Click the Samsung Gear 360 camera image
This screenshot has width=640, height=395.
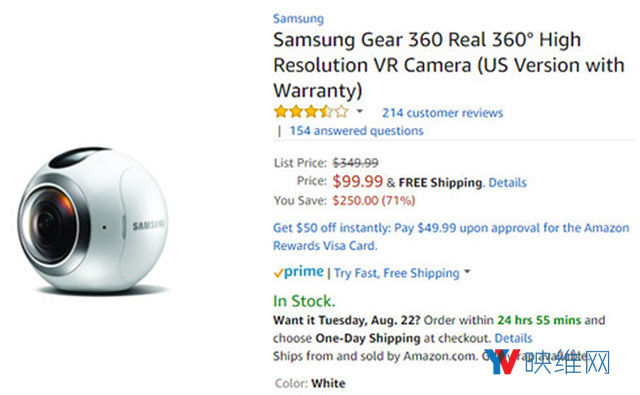click(x=93, y=220)
